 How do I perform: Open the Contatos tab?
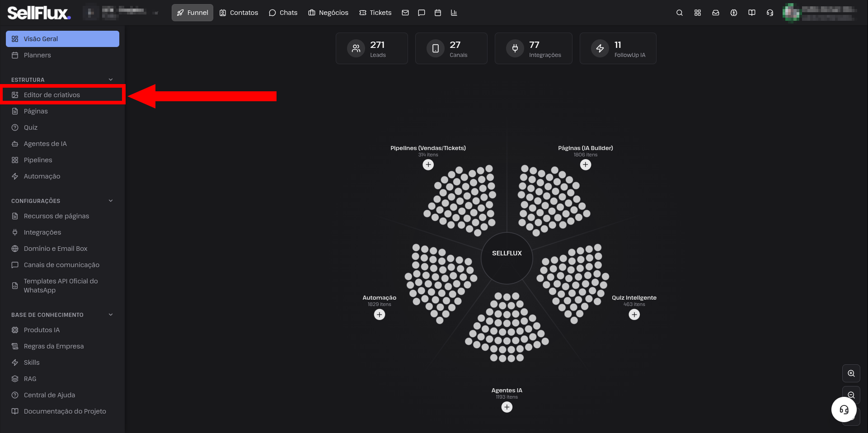click(239, 13)
